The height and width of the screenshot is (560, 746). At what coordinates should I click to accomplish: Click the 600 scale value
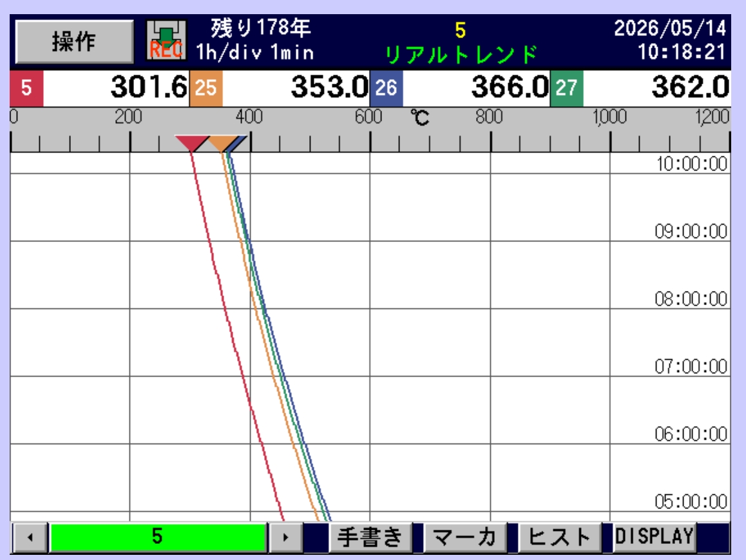point(368,117)
